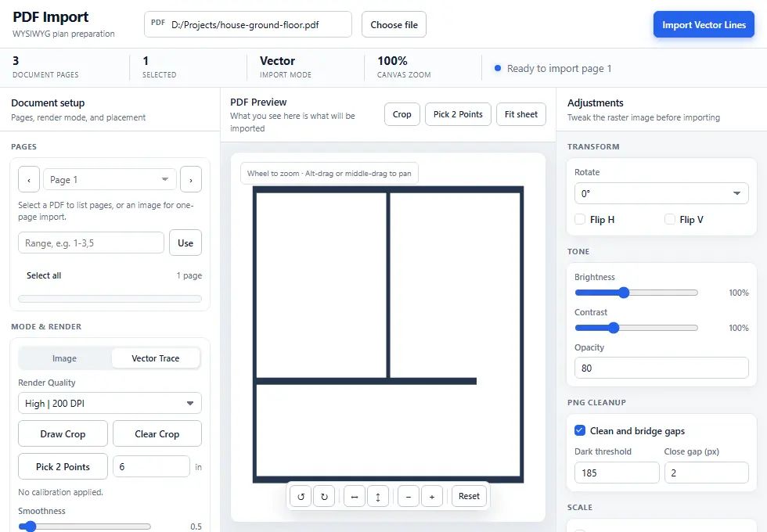The height and width of the screenshot is (532, 767).
Task: Flip preview horizontally icon in canvas toolbar
Action: point(355,496)
